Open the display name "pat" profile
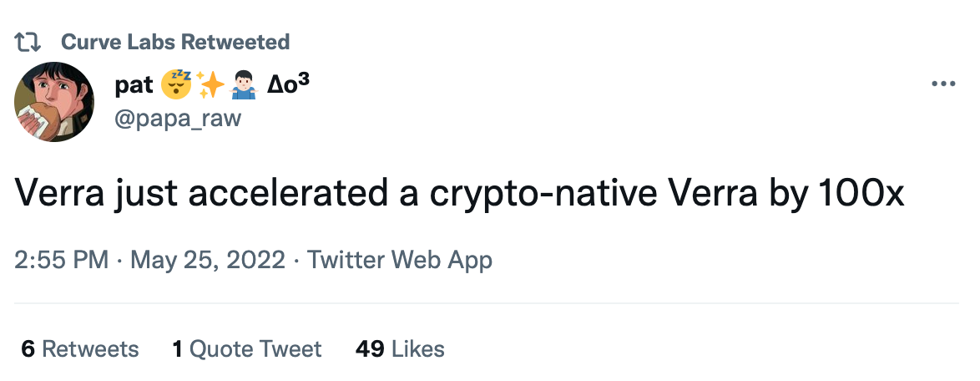 click(x=134, y=84)
